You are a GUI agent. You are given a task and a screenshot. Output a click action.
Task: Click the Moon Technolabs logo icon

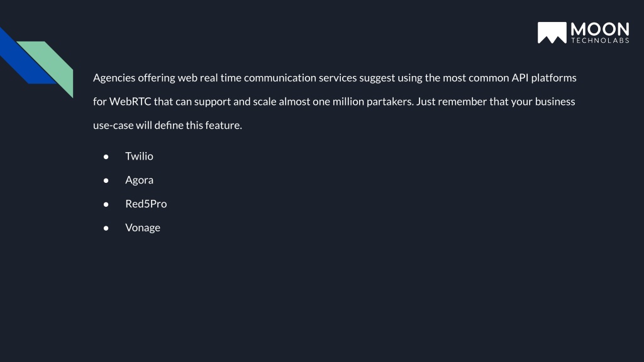coord(552,33)
